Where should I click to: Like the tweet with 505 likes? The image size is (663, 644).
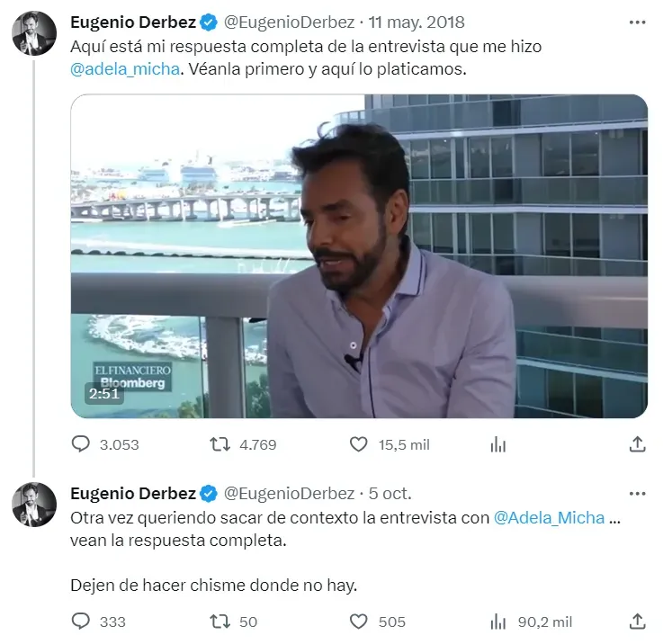359,622
